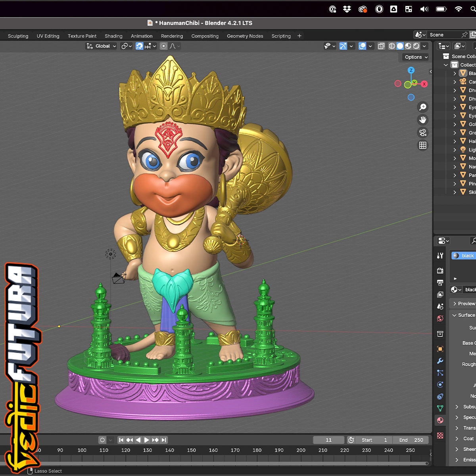Open the Texture properties checker tab
Viewport: 476px width, 476px height.
click(x=440, y=436)
